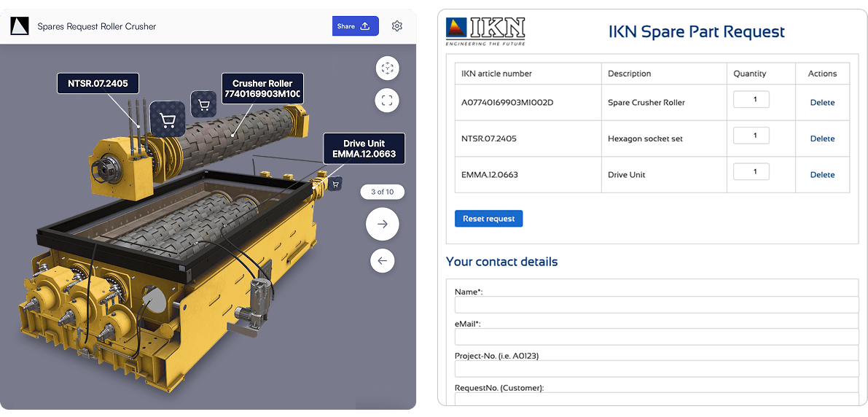The height and width of the screenshot is (417, 868).
Task: Click the Description column header
Action: click(630, 73)
